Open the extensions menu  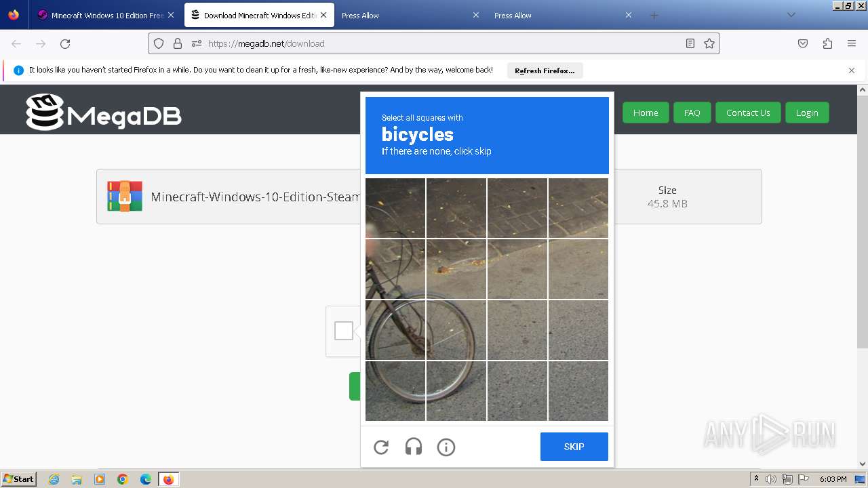pos(827,43)
